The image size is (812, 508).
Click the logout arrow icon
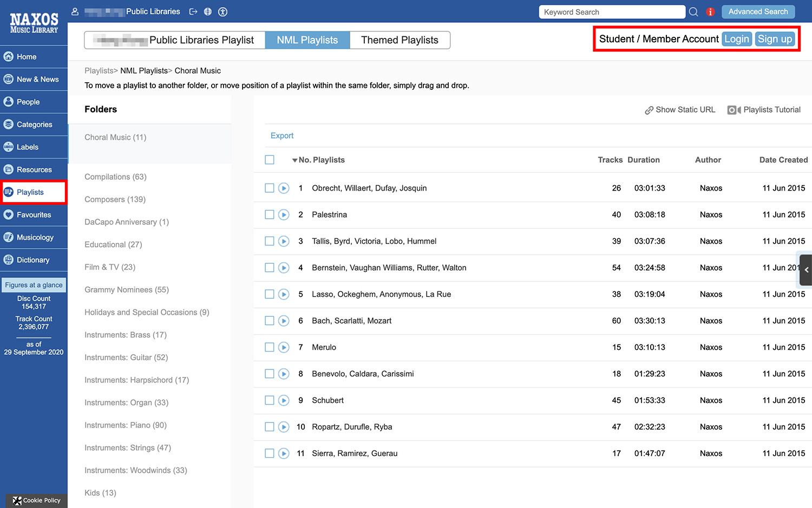[193, 12]
